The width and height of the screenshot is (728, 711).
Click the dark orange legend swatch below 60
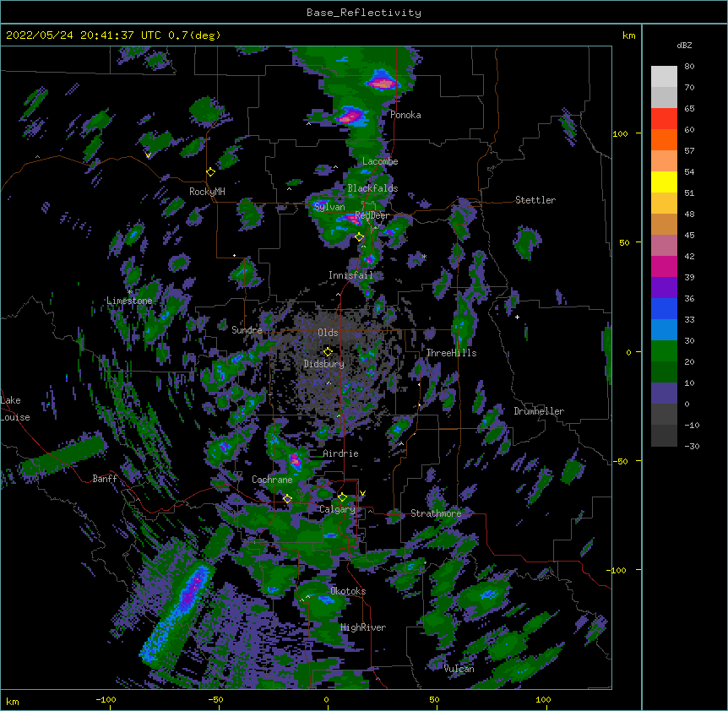click(x=664, y=139)
